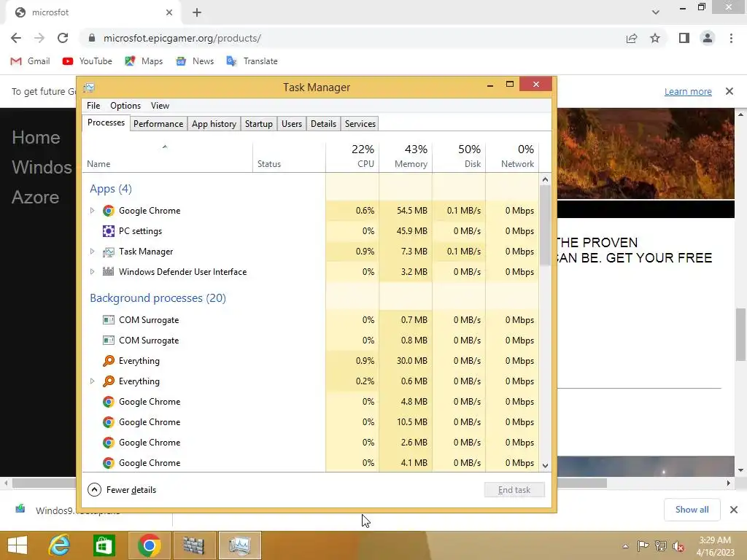The image size is (747, 560).
Task: Sort processes by CPU column
Action: click(x=352, y=156)
